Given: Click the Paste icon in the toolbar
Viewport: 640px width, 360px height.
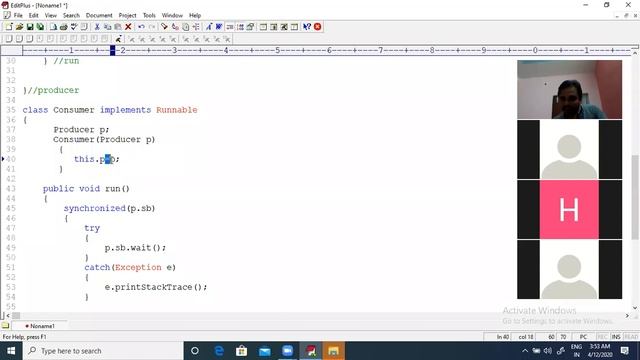Looking at the screenshot, I should pyautogui.click(x=118, y=27).
